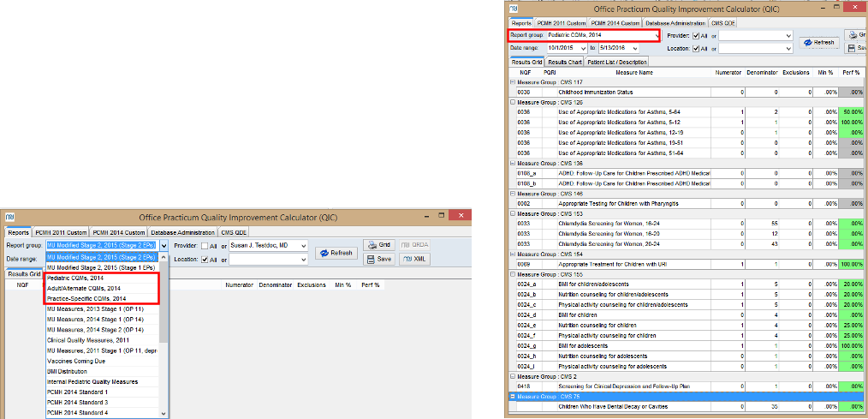
Task: Collapse Measure Group CMS 153
Action: 513,214
